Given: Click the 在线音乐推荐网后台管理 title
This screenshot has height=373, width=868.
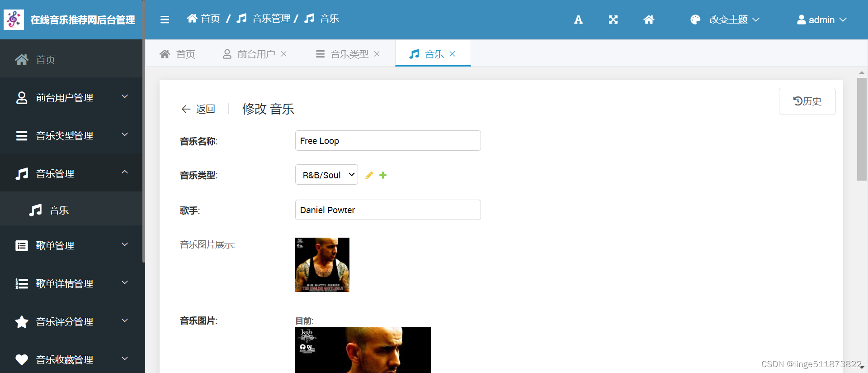Looking at the screenshot, I should tap(83, 20).
